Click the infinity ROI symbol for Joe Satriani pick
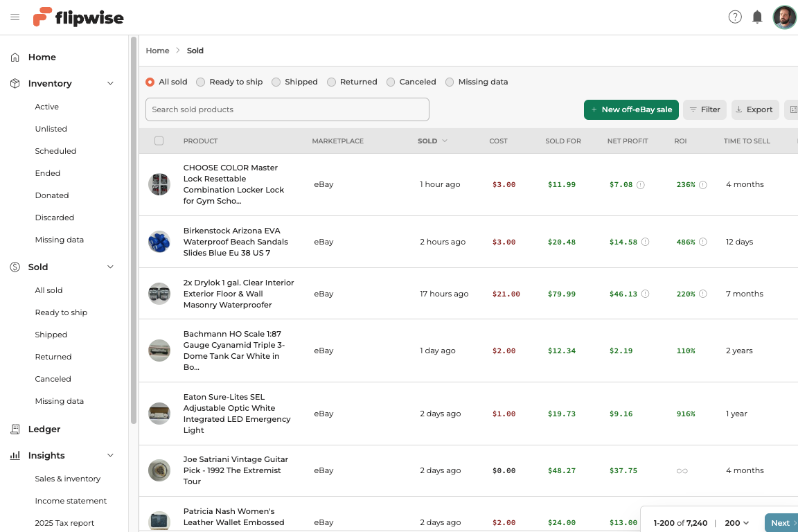Screen dimensions: 798x532 pos(682,471)
